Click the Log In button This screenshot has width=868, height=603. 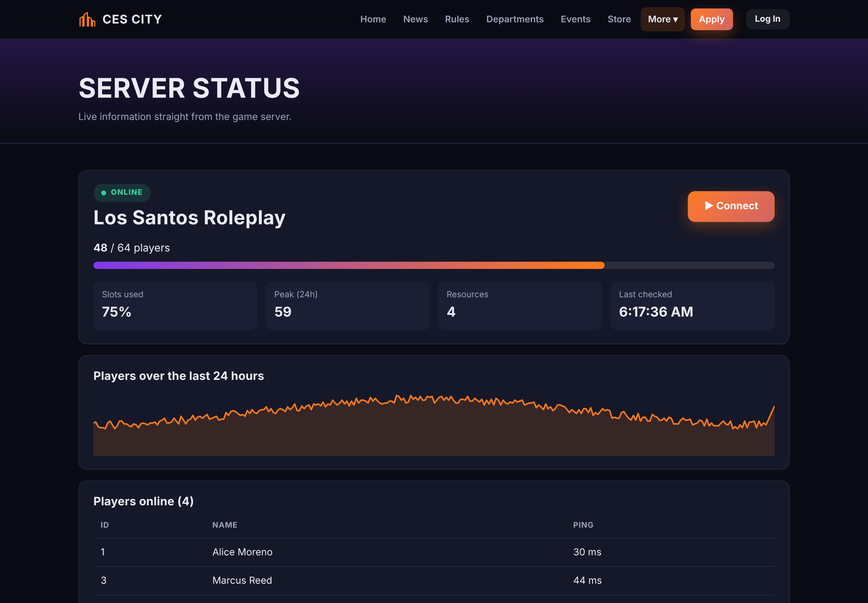click(x=768, y=19)
